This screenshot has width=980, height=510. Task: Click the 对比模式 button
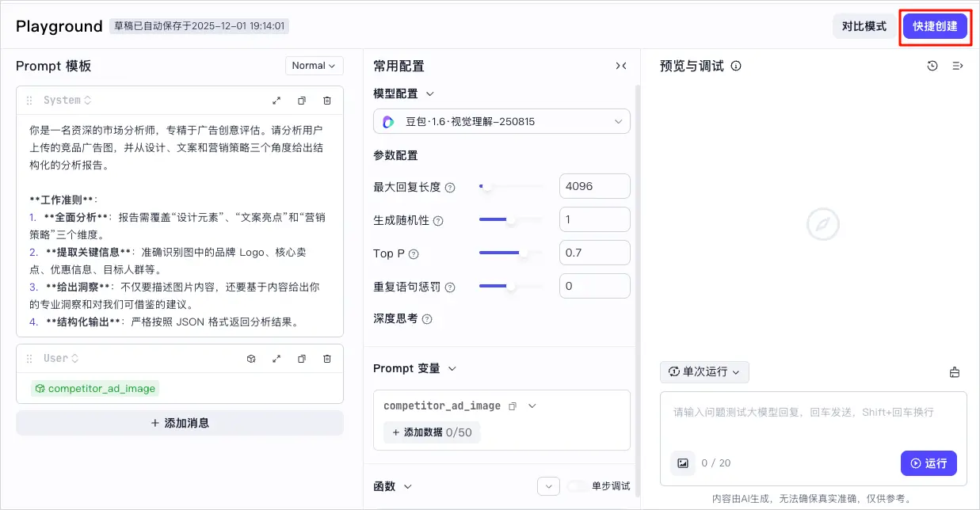point(864,26)
